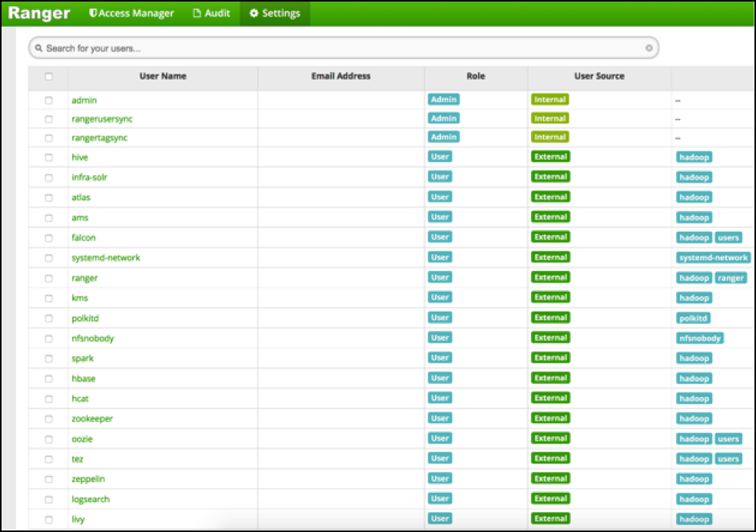Open the Settings menu

275,13
